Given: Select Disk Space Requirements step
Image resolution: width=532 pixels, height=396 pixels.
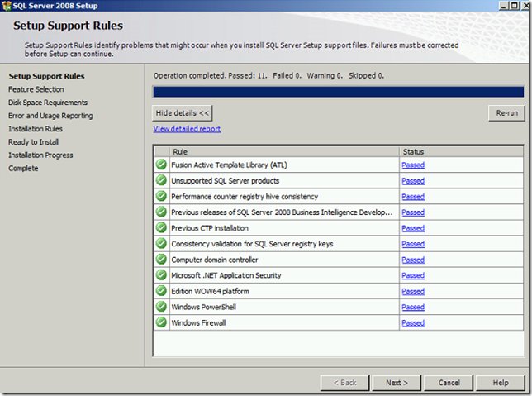Looking at the screenshot, I should 48,103.
